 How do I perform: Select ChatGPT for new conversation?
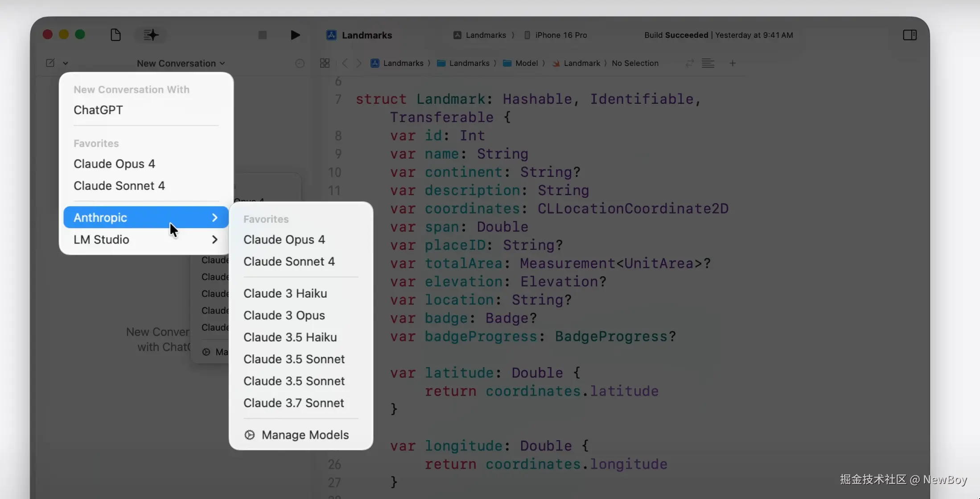tap(98, 110)
